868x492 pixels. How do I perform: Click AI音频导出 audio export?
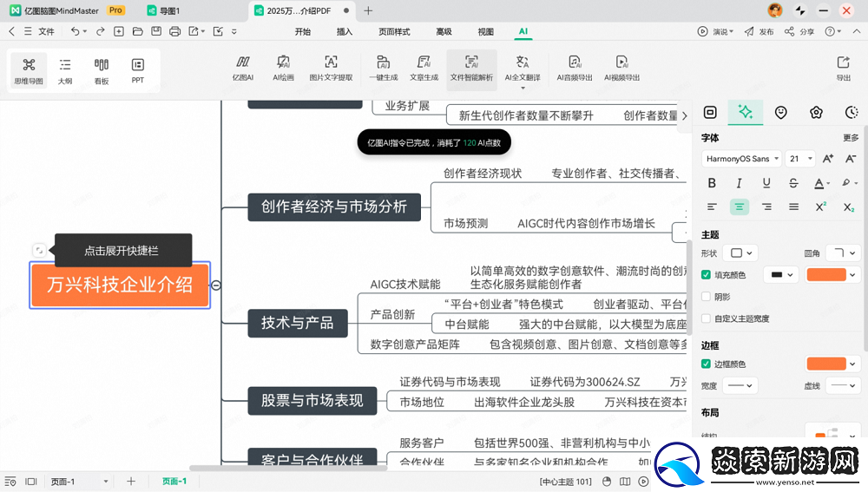pos(575,69)
